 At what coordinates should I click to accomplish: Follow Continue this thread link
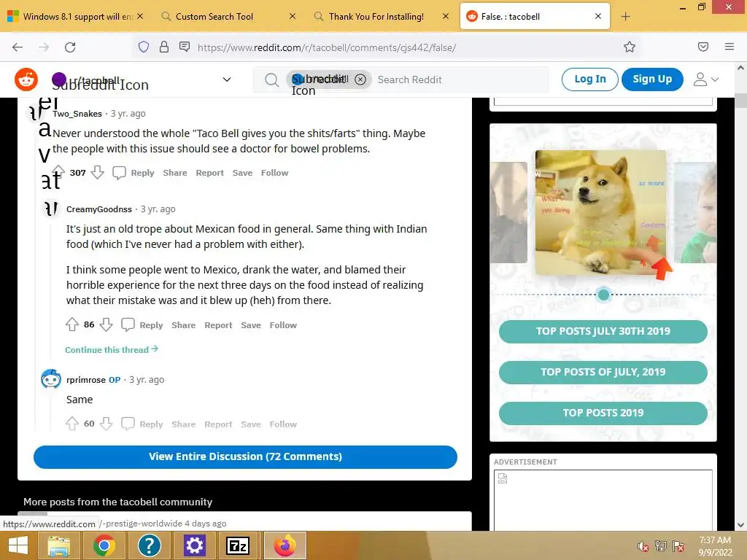pos(112,349)
